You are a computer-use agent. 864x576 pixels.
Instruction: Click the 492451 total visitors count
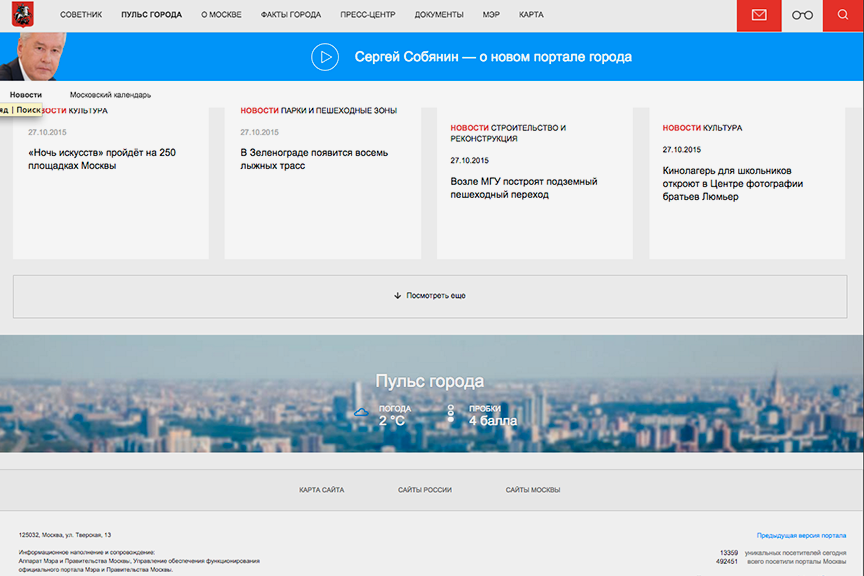[x=727, y=562]
